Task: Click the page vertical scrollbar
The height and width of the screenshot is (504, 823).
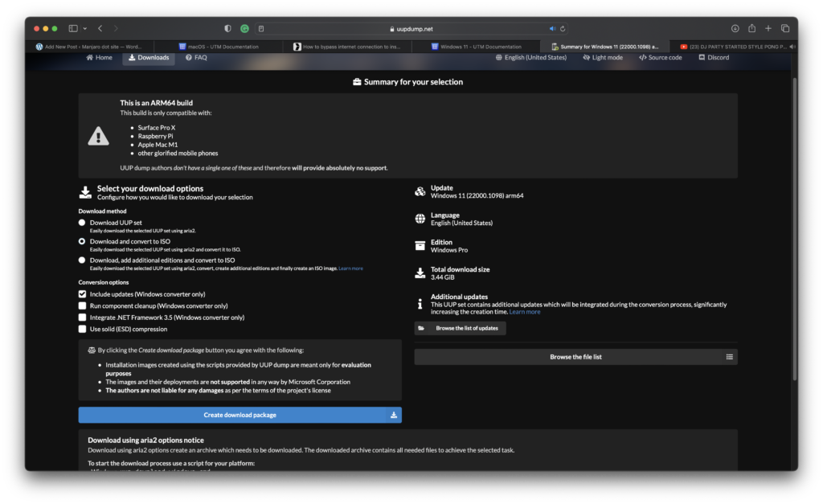Action: click(795, 228)
